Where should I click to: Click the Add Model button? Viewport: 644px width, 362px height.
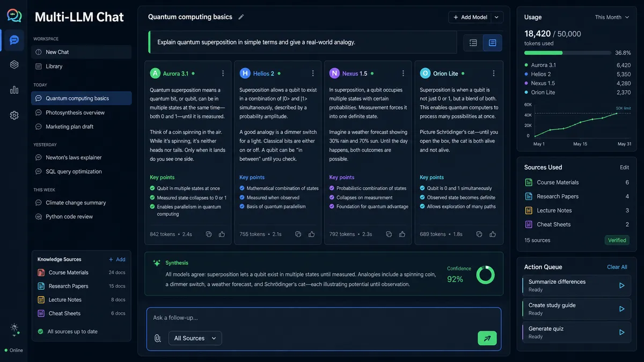[470, 17]
